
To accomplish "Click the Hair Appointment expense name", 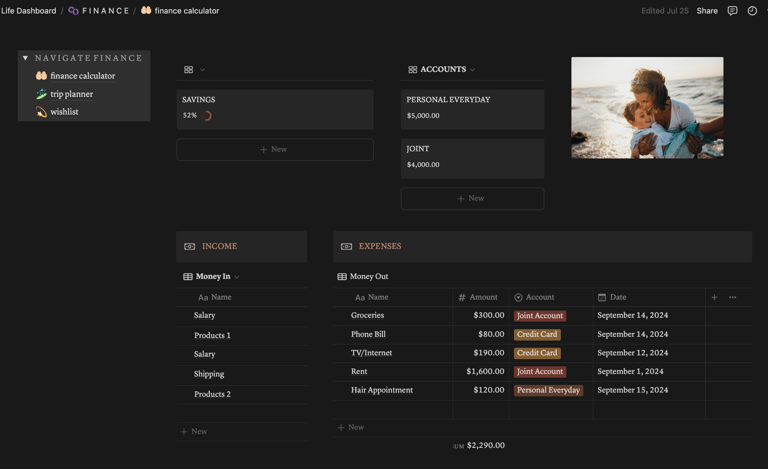I will [382, 390].
